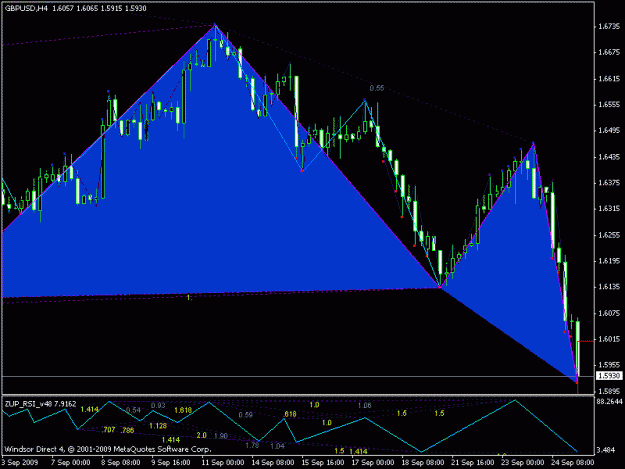Select the 1.6315 price axis label

[x=609, y=209]
